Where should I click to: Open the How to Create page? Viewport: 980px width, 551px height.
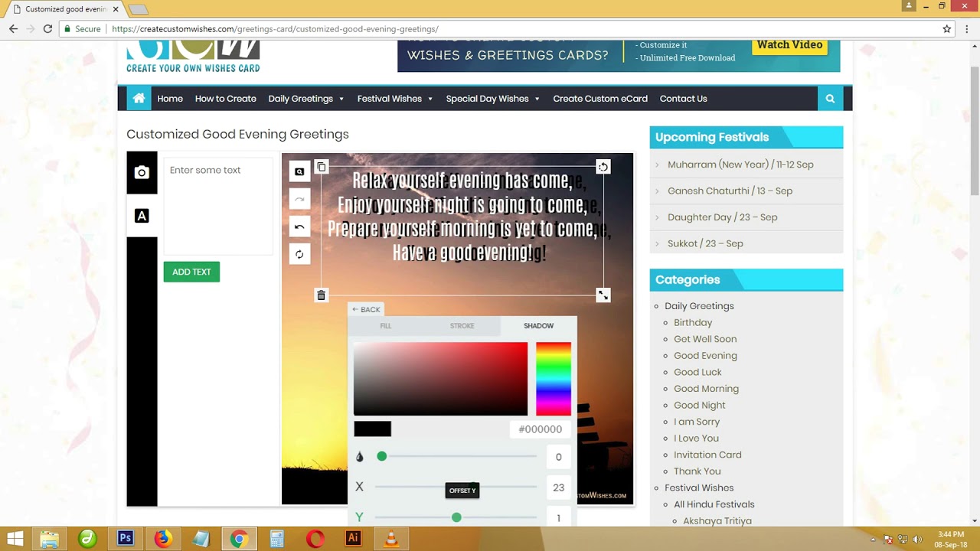(226, 99)
